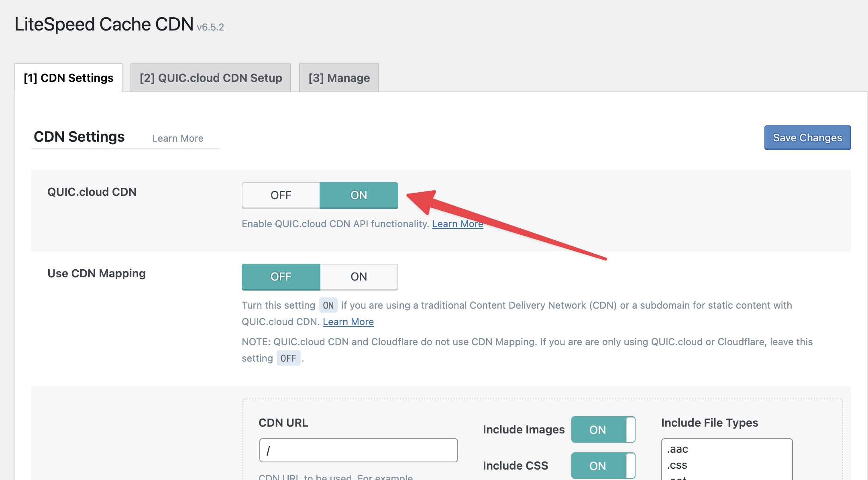Click into the CDN URL input field

(x=358, y=450)
